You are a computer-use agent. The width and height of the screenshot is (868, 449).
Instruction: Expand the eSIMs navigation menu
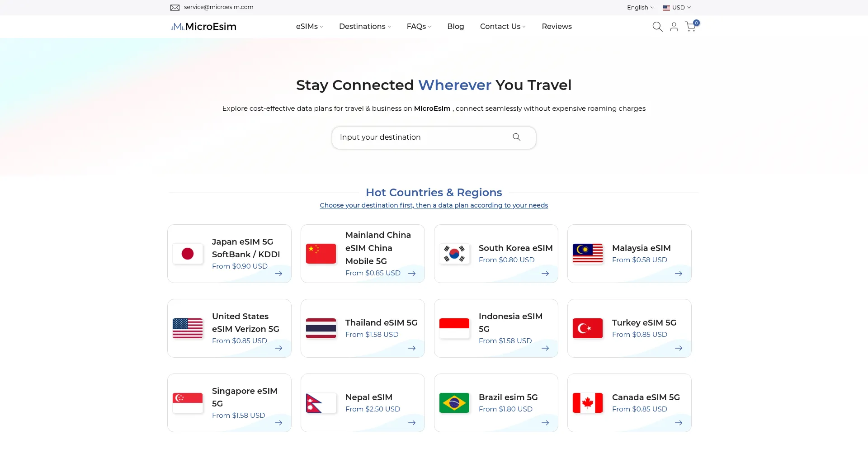click(309, 27)
